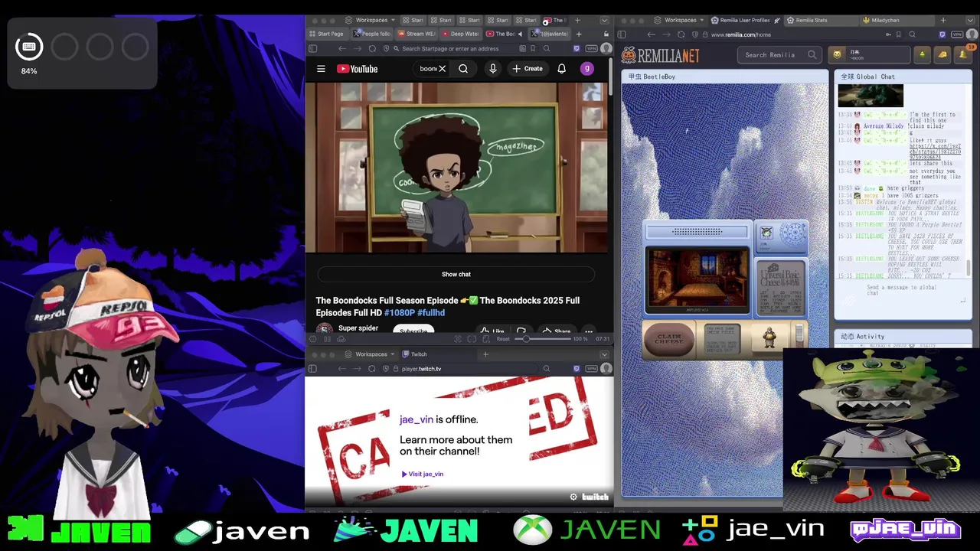Open the jae_vin channel name link

pos(416,419)
